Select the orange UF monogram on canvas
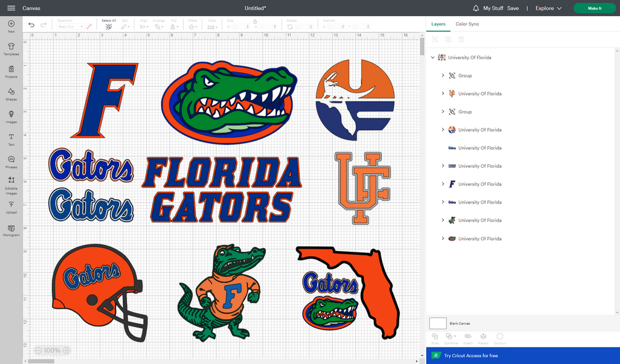620x364 pixels. pos(363,188)
